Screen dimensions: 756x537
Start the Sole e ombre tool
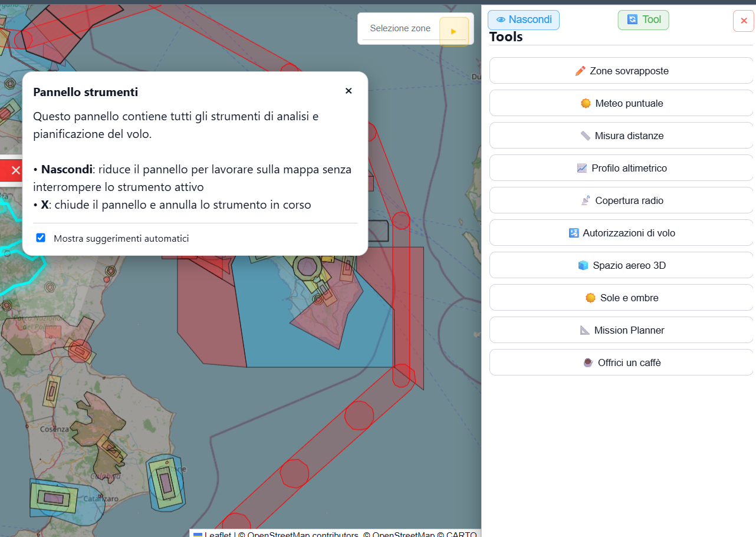tap(621, 298)
